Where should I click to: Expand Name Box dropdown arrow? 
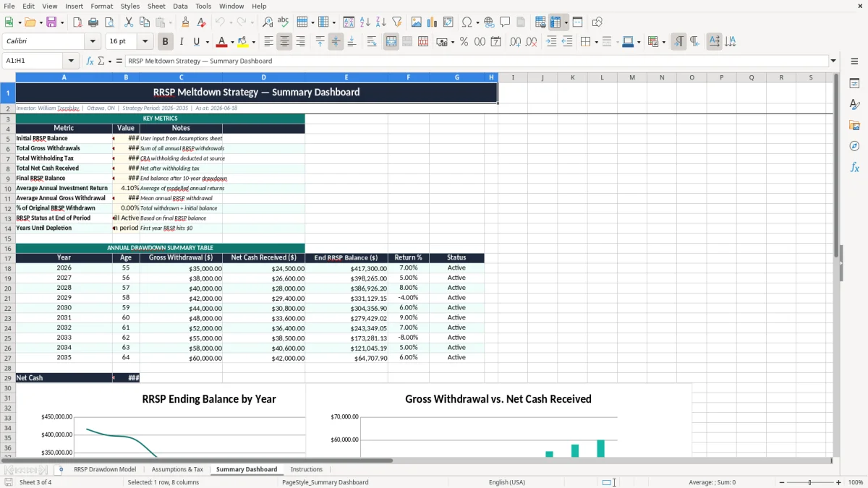click(x=71, y=61)
